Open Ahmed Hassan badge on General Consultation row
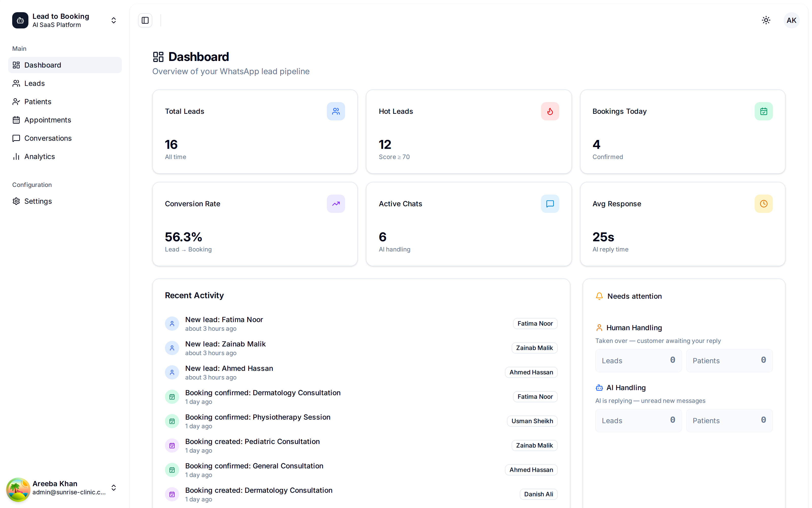The image size is (812, 508). [531, 470]
